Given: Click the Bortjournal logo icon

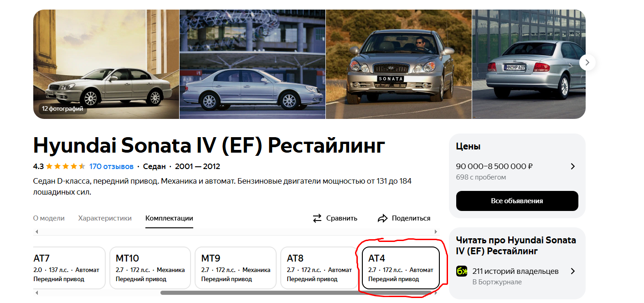Looking at the screenshot, I should pos(462,271).
